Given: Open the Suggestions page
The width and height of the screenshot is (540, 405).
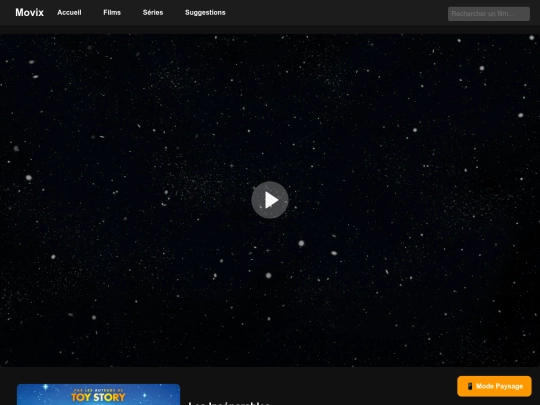Looking at the screenshot, I should point(205,13).
